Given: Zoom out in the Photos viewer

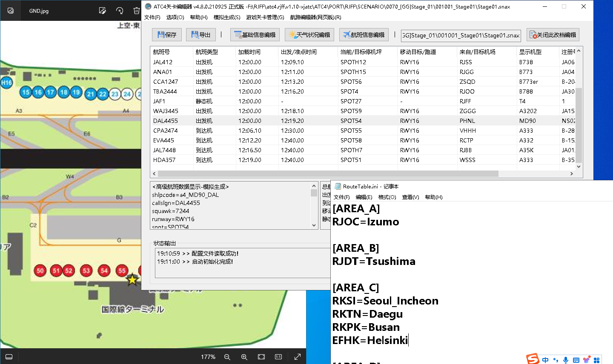Looking at the screenshot, I should tap(227, 357).
